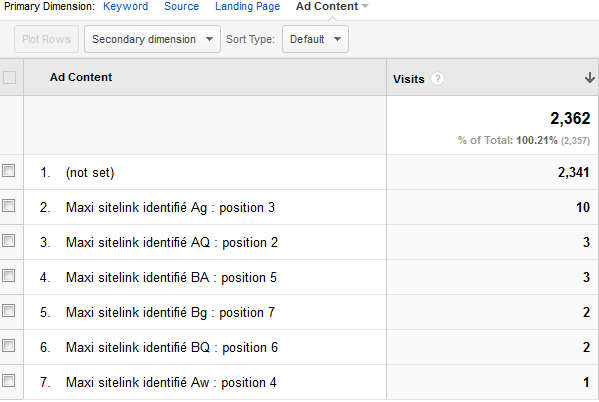Click the Plot Rows button
This screenshot has width=599, height=402.
[46, 39]
